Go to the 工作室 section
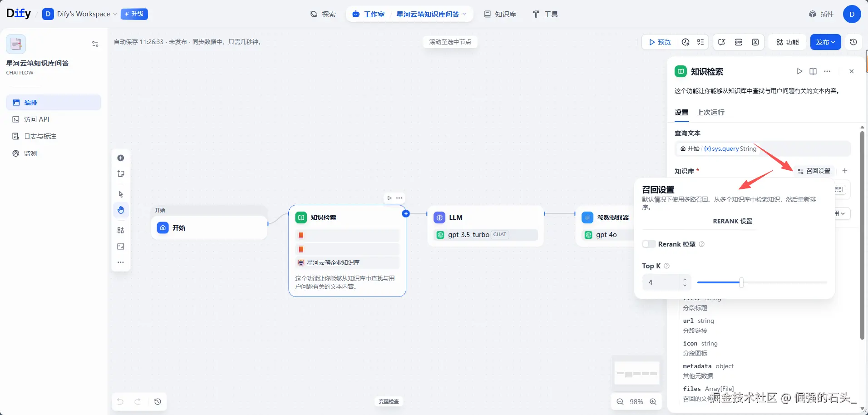 click(368, 14)
